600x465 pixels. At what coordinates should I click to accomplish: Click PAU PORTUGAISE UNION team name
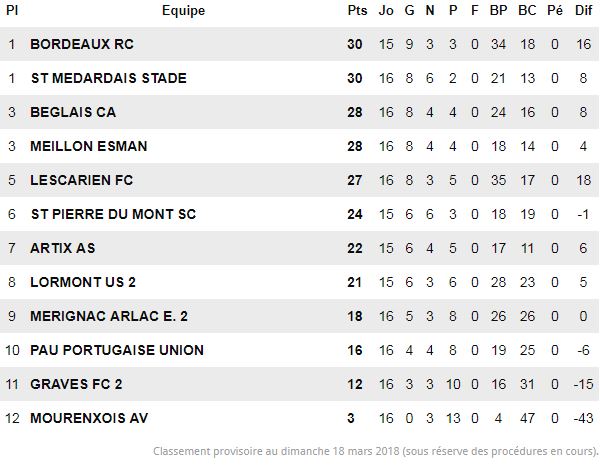coord(117,350)
